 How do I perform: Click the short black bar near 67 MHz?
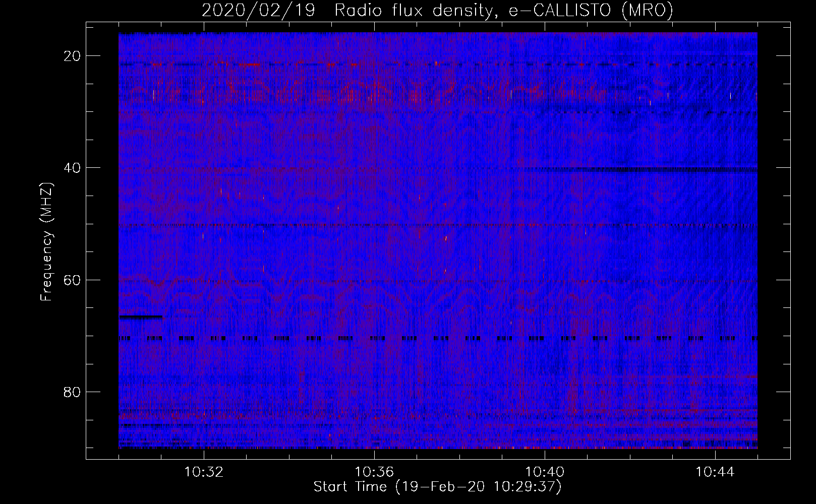tap(141, 317)
